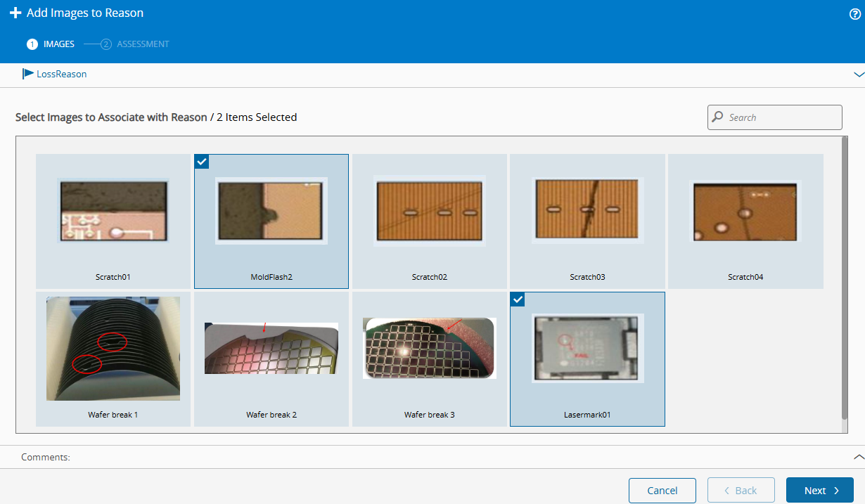Click the '2 Items Selected' text
The width and height of the screenshot is (865, 504).
click(257, 117)
